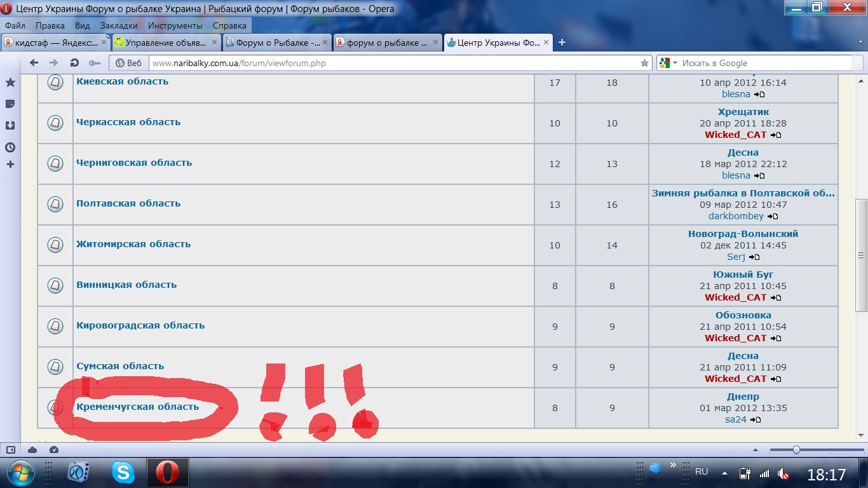Jump to latest post in Полтавская область
This screenshot has height=488, width=868.
click(773, 217)
